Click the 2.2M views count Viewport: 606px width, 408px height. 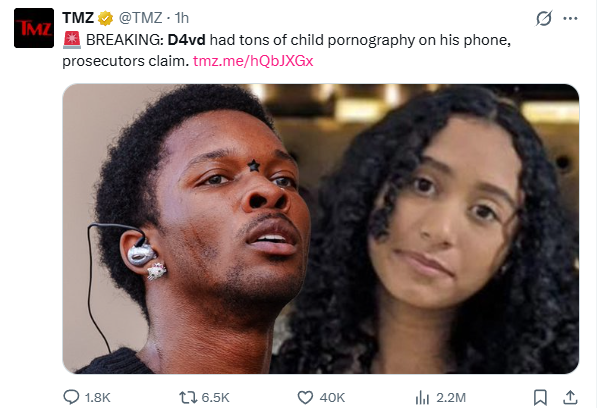point(451,398)
